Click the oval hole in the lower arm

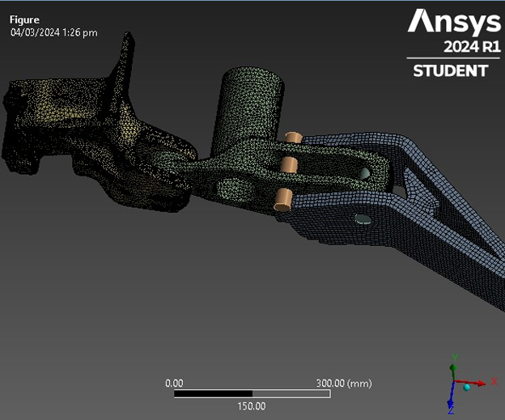tap(364, 218)
